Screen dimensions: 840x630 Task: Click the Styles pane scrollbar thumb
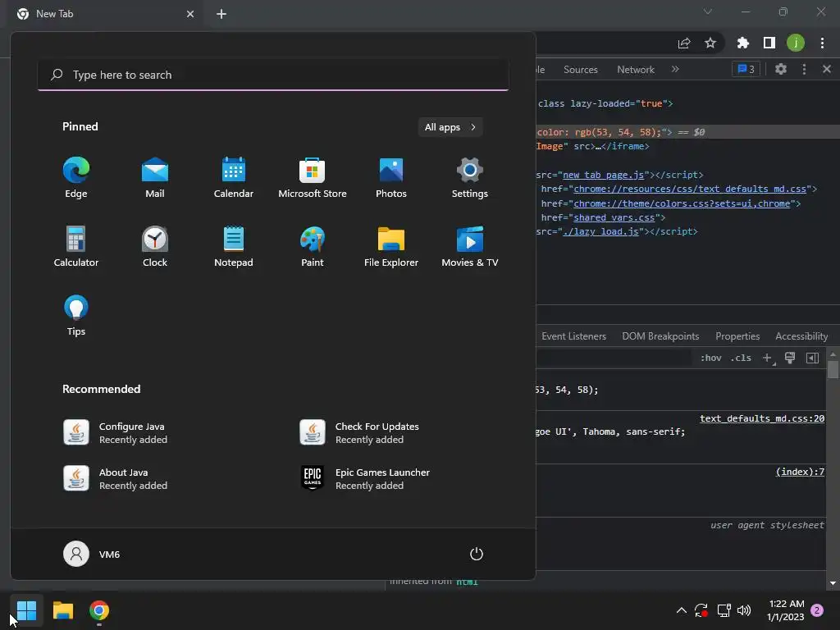point(833,370)
